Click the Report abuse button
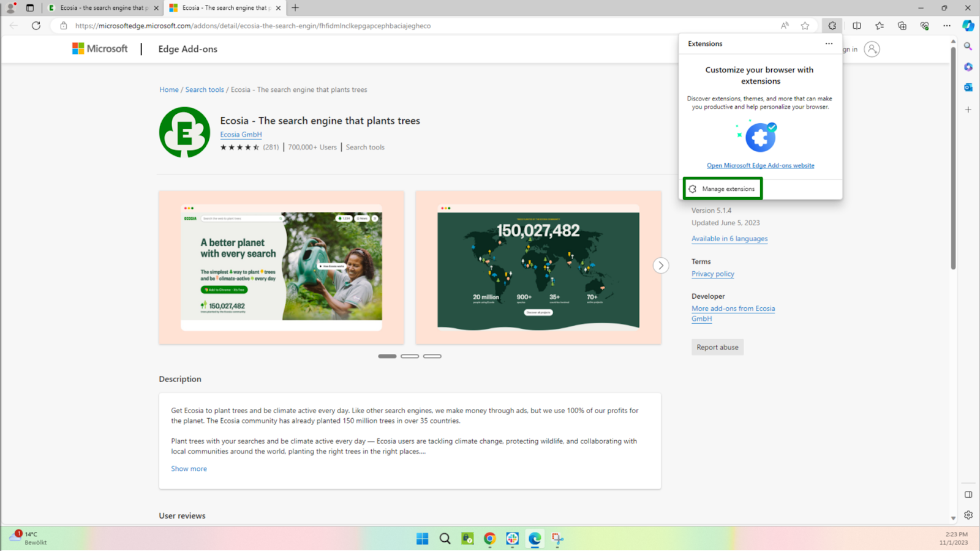 717,347
